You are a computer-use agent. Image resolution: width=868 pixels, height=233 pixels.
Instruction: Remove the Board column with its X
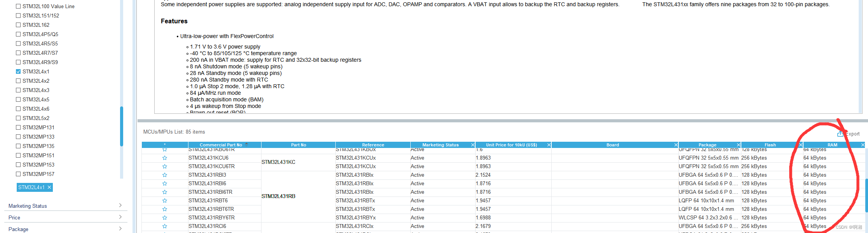[x=676, y=145]
